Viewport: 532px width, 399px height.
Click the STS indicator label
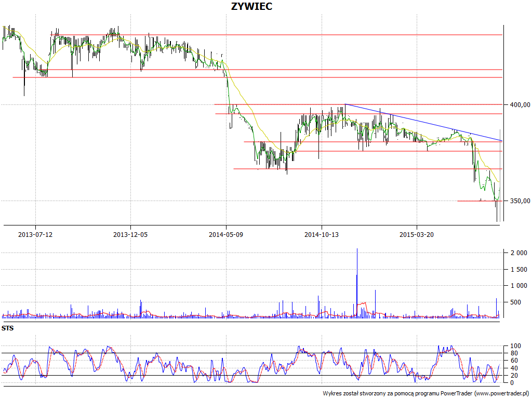pos(7,328)
